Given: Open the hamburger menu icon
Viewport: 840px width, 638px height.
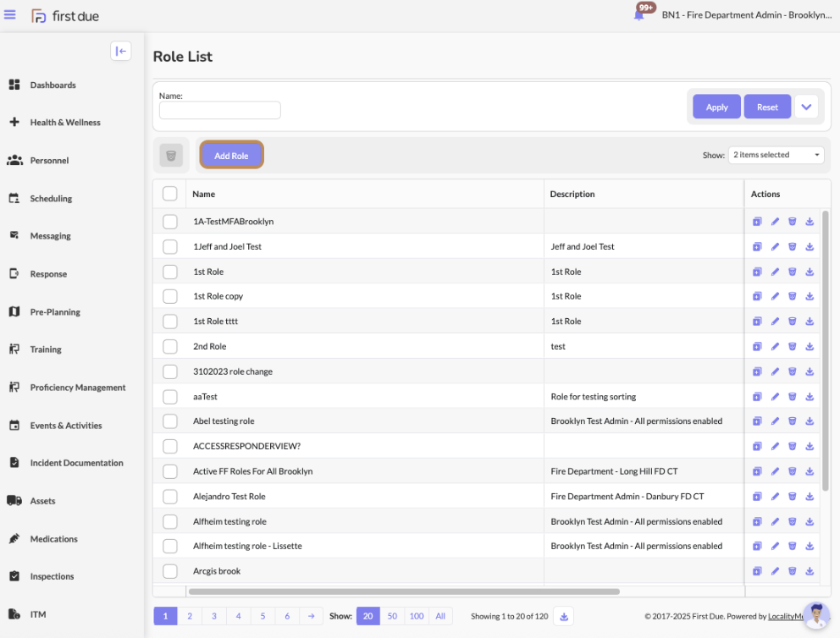Looking at the screenshot, I should point(10,15).
